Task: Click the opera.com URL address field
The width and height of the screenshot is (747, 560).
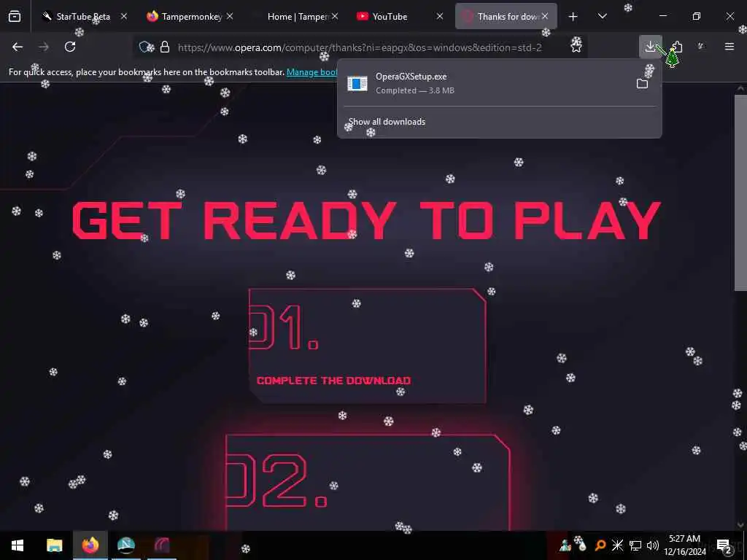Action: [360, 47]
